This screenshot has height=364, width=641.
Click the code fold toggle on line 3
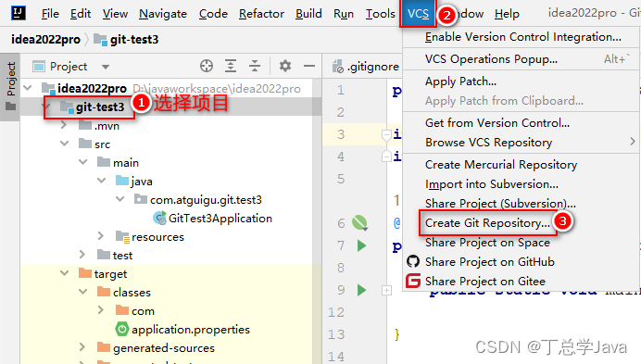point(386,134)
